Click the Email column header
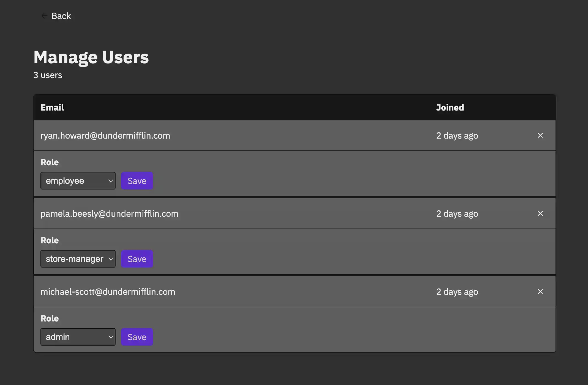 pyautogui.click(x=52, y=107)
